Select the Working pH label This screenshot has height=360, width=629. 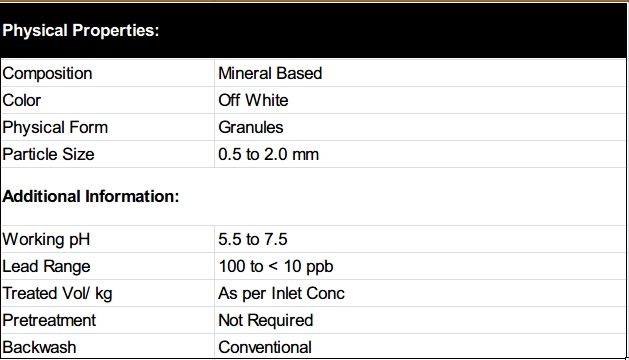pyautogui.click(x=46, y=239)
